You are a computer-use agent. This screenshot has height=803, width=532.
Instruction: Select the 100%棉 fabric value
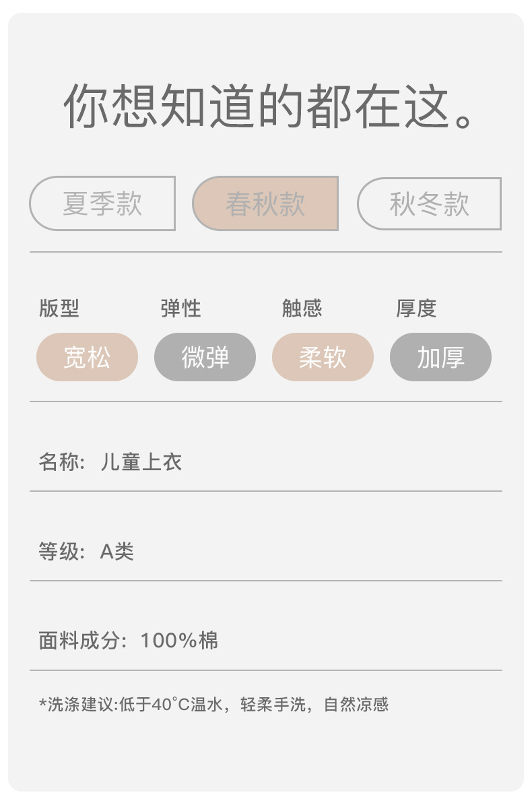[179, 641]
